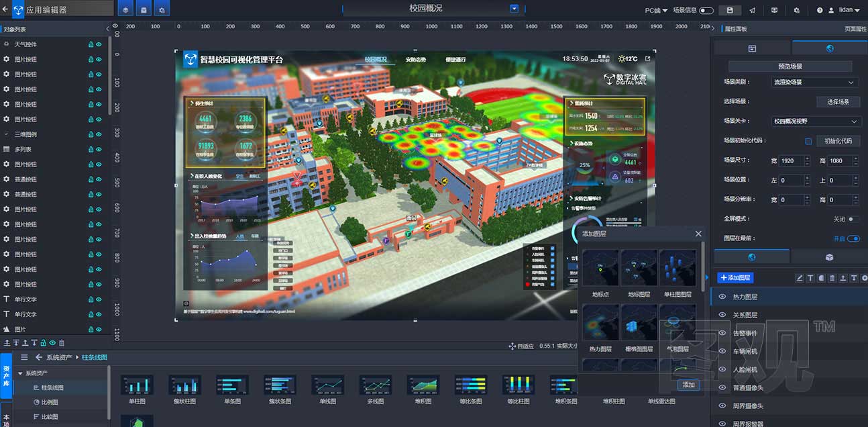Click the back arrow before 系统资产 breadcrumb
This screenshot has height=427, width=868.
(39, 357)
